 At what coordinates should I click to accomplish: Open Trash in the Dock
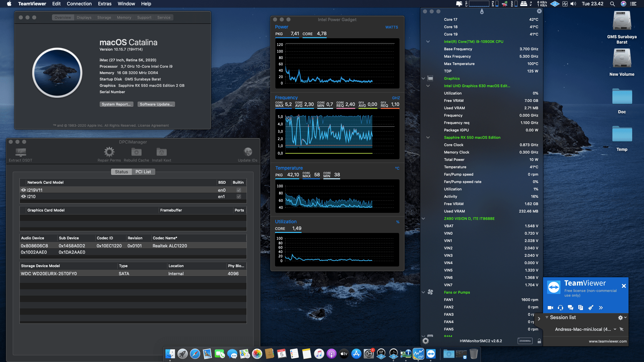[x=474, y=354]
